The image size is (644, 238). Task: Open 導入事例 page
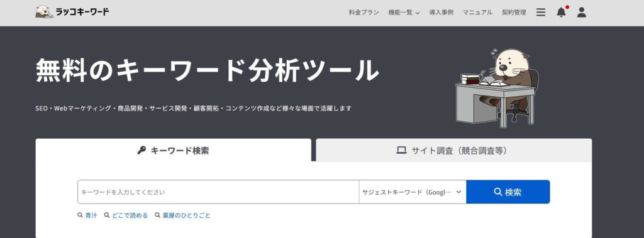[441, 13]
